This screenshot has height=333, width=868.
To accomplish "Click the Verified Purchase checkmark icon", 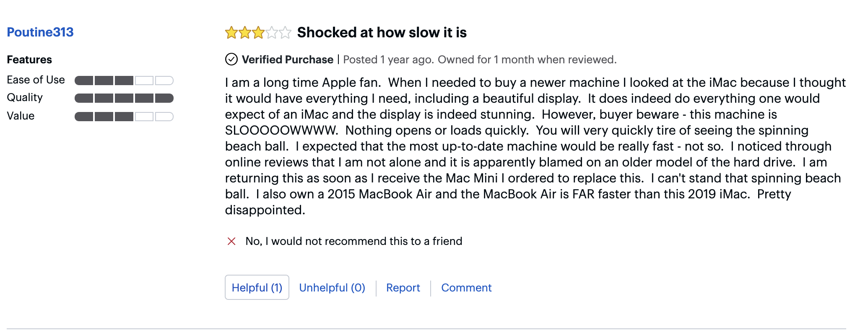I will pyautogui.click(x=231, y=60).
